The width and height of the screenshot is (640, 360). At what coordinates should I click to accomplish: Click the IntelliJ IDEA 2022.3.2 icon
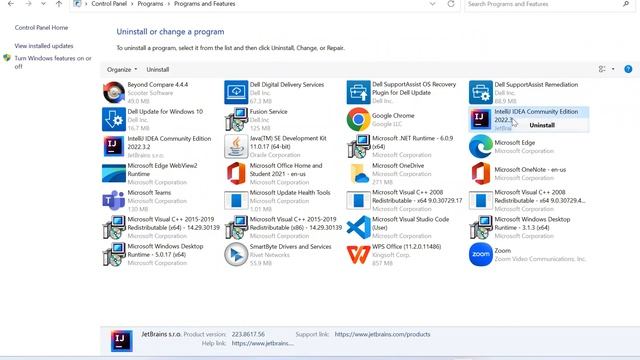click(113, 146)
